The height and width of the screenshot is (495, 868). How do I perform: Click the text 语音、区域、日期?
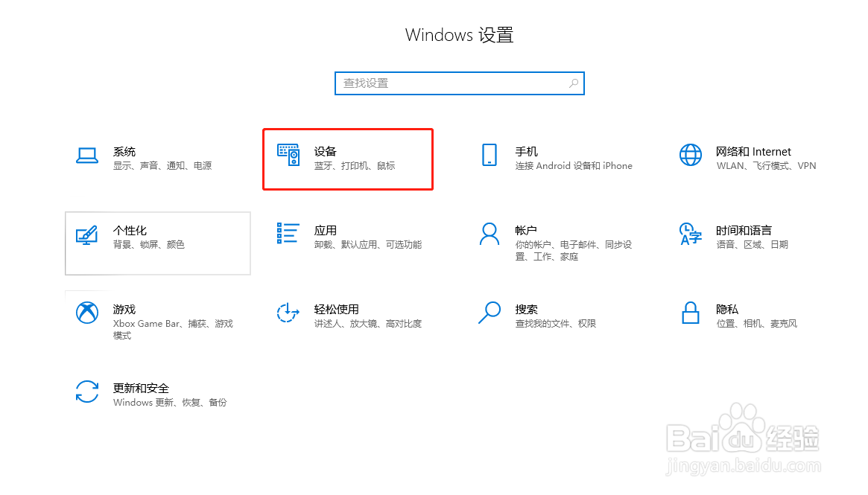click(752, 244)
